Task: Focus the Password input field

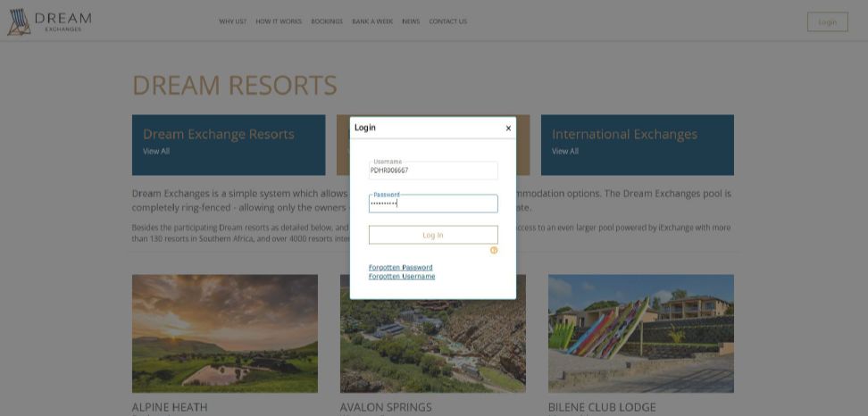Action: [433, 204]
